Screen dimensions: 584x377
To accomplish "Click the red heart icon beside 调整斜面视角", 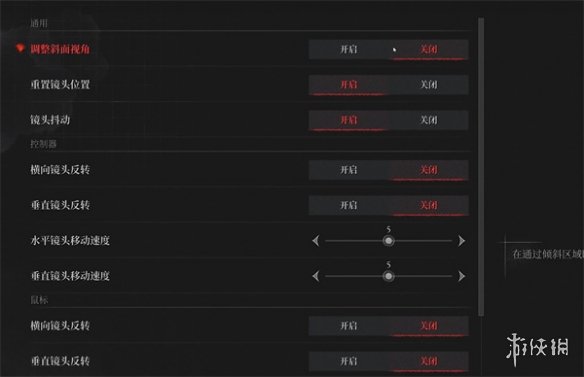I will (20, 48).
